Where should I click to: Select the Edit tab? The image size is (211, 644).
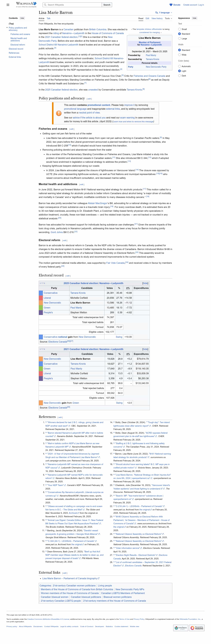[147, 19]
